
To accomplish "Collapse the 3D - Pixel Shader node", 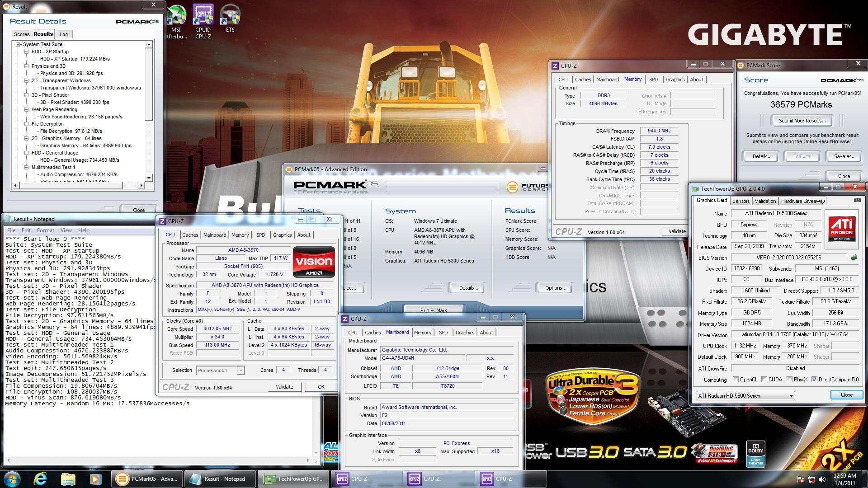I will click(27, 95).
